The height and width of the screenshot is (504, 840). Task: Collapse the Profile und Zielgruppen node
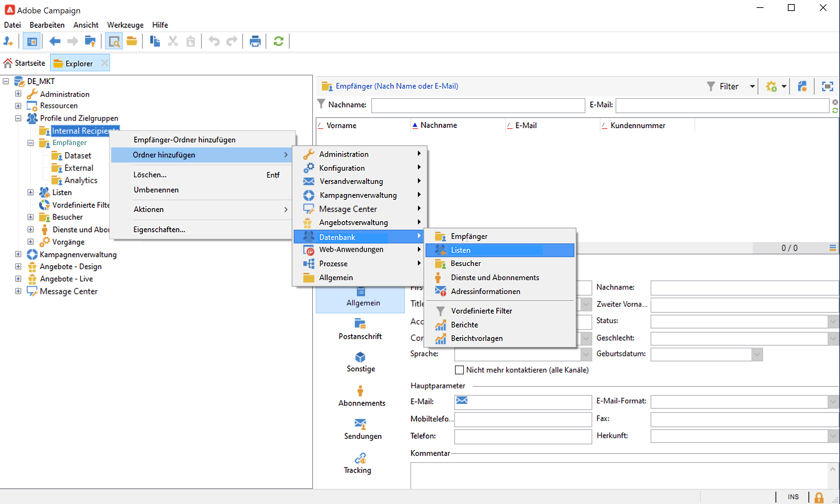tap(18, 118)
